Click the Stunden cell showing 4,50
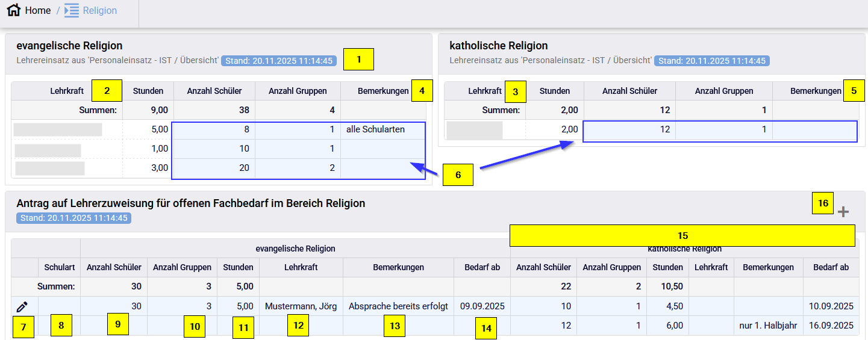This screenshot has width=868, height=340. click(667, 306)
